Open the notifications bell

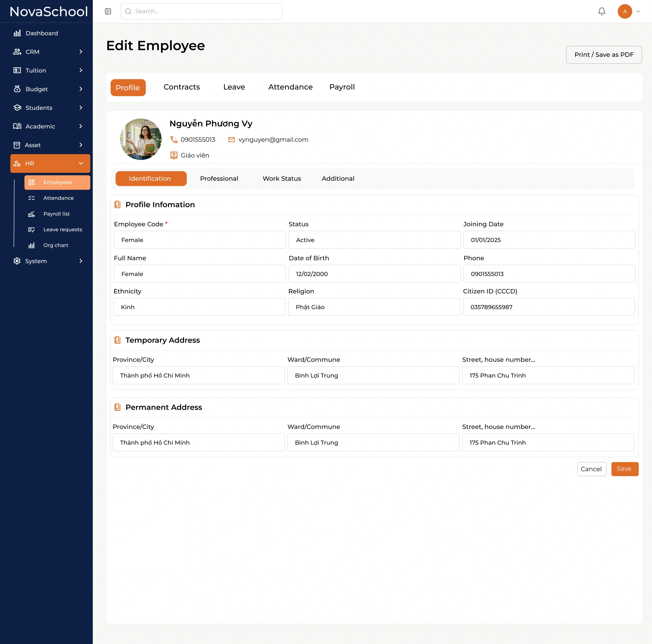601,12
